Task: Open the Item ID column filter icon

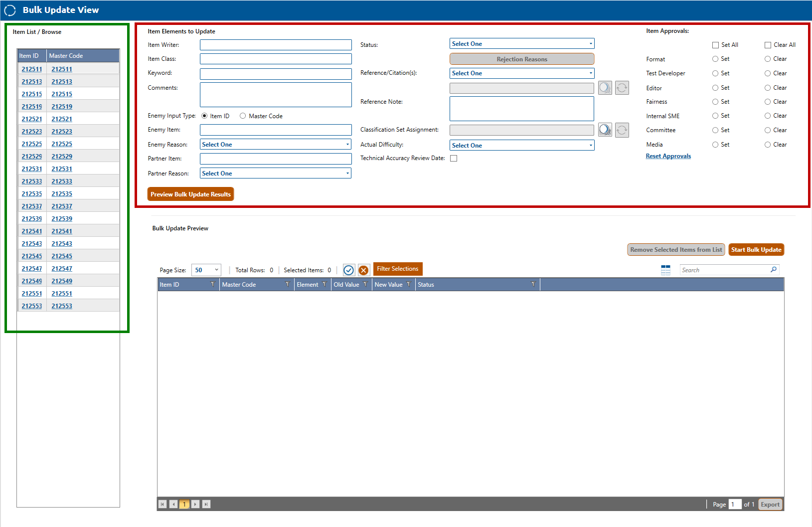Action: tap(213, 285)
